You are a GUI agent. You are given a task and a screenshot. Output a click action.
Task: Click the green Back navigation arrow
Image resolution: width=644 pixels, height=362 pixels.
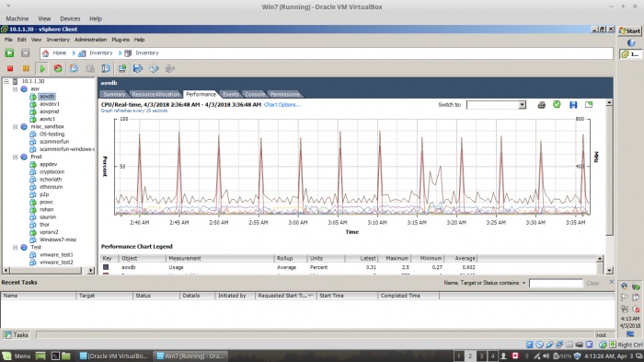(9, 53)
